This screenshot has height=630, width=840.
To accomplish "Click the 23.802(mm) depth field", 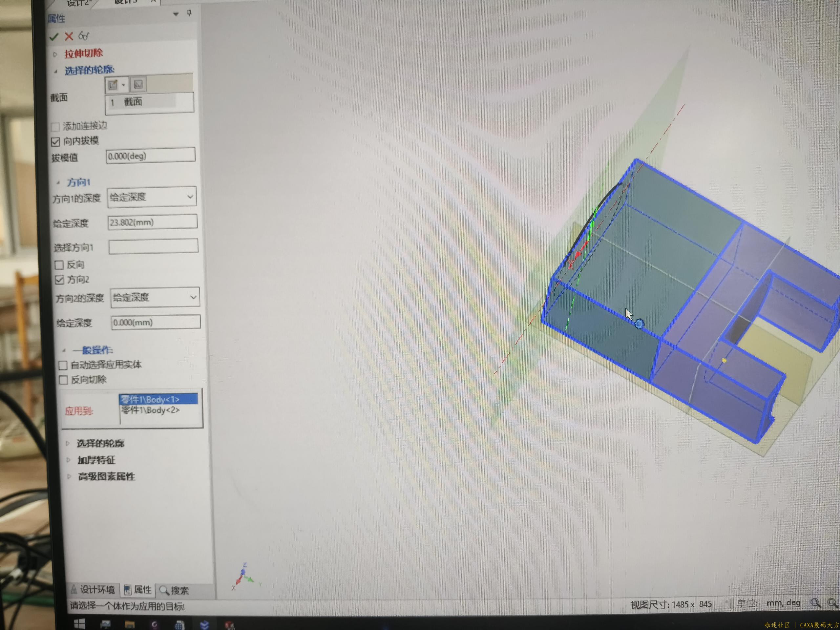I will point(152,222).
